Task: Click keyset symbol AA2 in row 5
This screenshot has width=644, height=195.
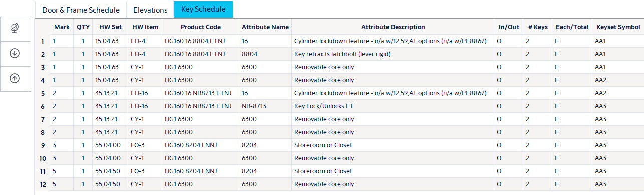Action: coord(601,93)
